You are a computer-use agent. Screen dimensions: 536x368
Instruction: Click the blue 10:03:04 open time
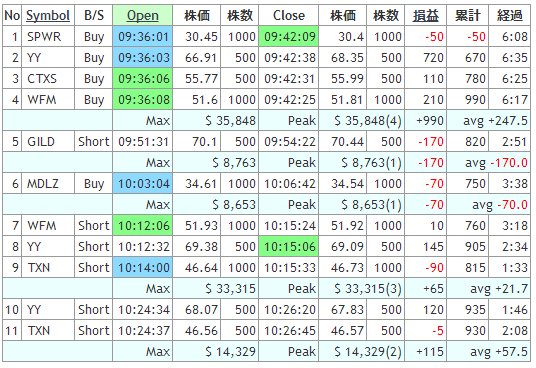click(143, 183)
